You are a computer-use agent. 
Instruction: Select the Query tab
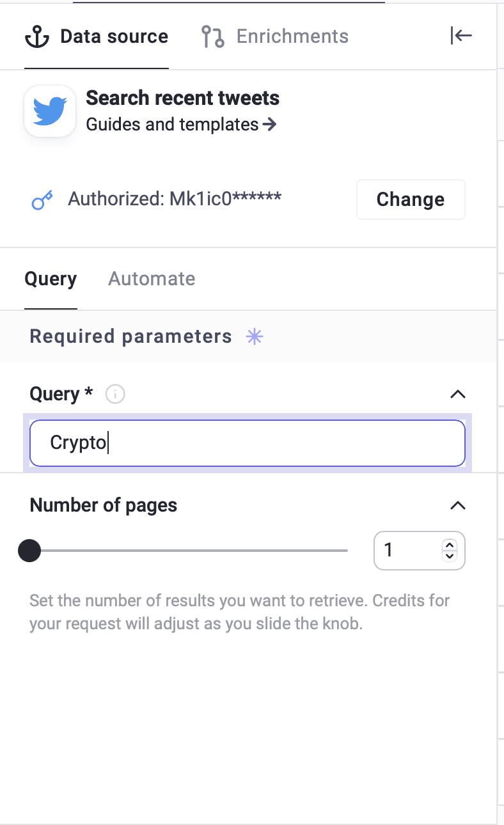[x=51, y=278]
